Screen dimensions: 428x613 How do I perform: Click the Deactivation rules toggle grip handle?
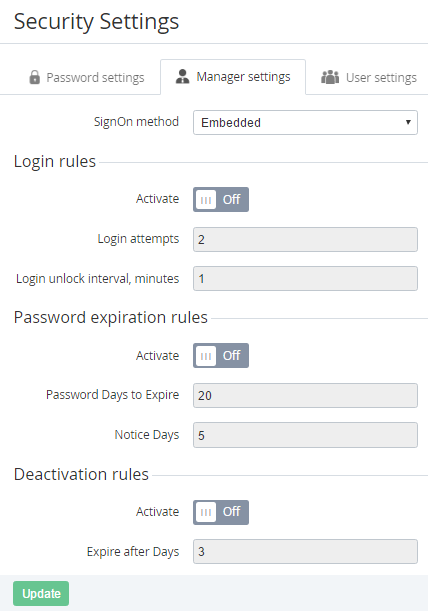[x=206, y=512]
